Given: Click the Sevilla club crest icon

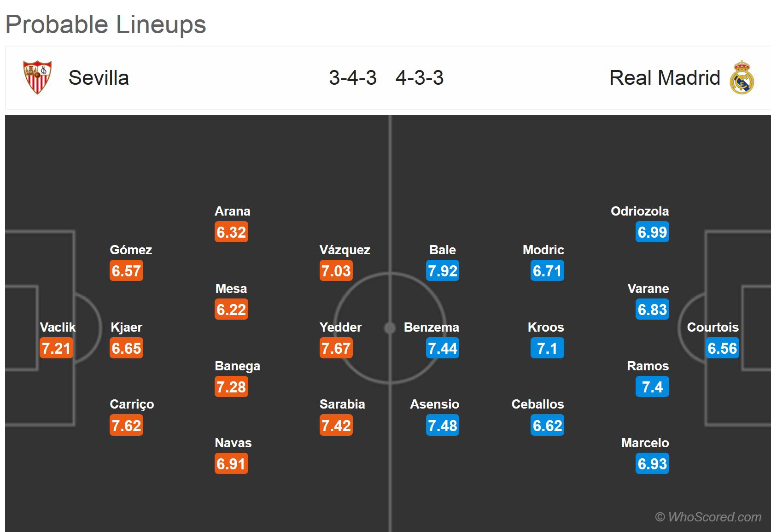Looking at the screenshot, I should 37,77.
